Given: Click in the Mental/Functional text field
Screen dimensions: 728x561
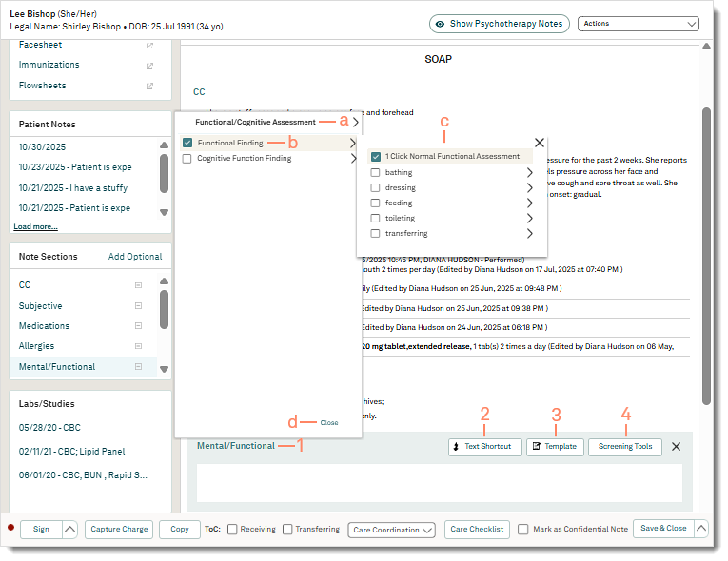Looking at the screenshot, I should pyautogui.click(x=439, y=483).
